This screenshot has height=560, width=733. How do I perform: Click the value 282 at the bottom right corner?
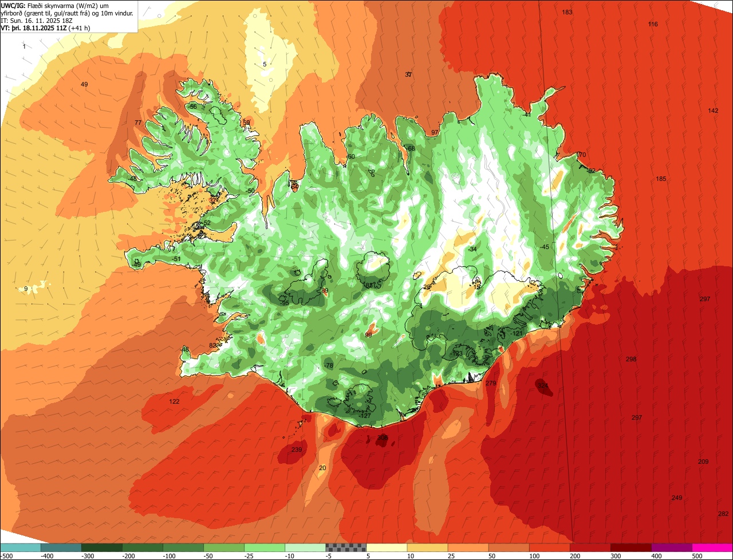click(x=723, y=514)
